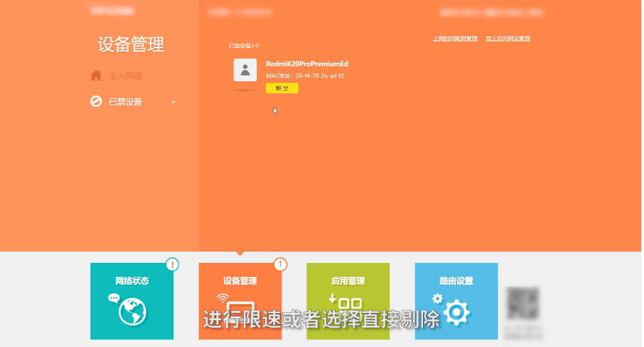Expand the arrow next to 已禁设备
644x347 pixels.
[174, 102]
